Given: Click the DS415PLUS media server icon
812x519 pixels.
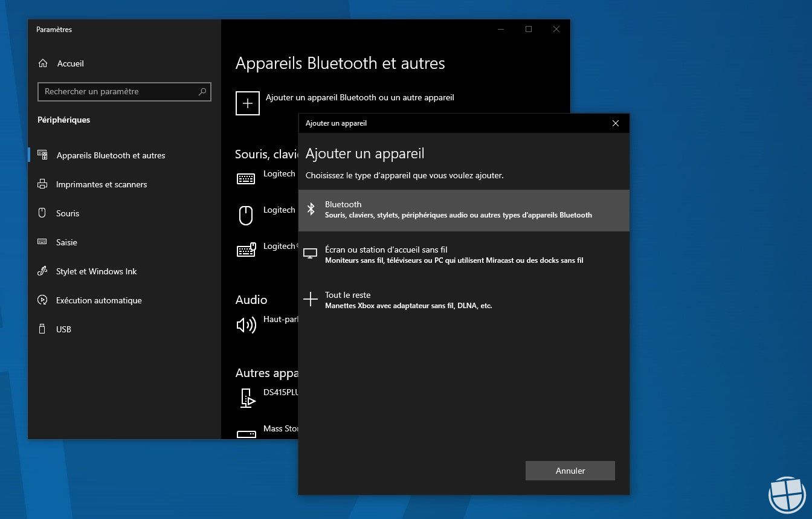Looking at the screenshot, I should 247,398.
